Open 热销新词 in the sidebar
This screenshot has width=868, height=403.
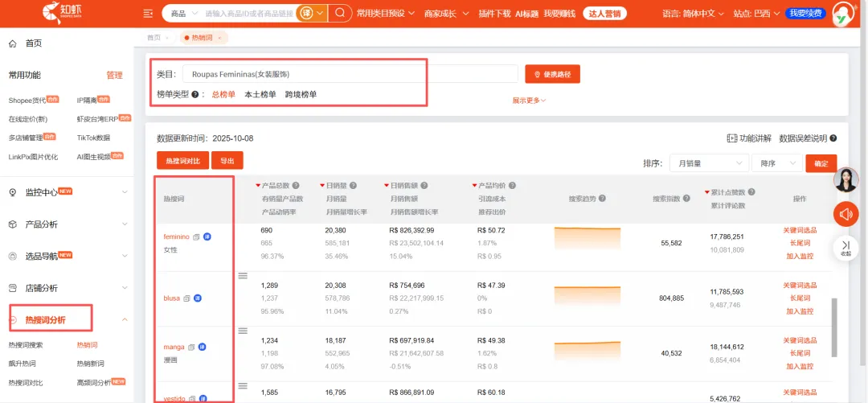pyautogui.click(x=90, y=364)
